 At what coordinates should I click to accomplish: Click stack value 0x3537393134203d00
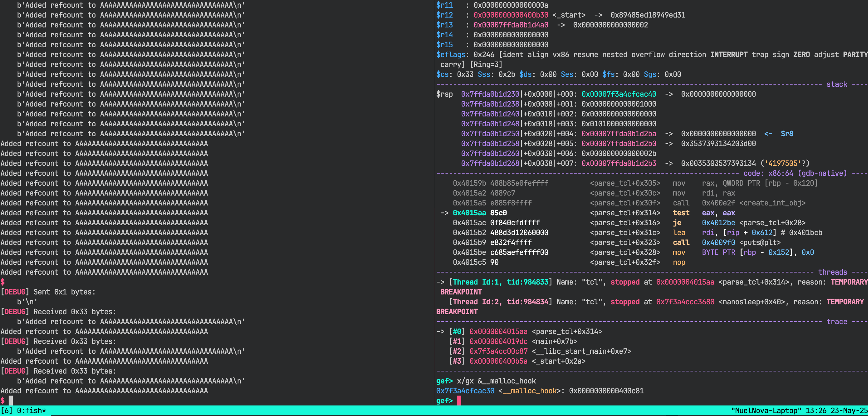click(x=719, y=144)
